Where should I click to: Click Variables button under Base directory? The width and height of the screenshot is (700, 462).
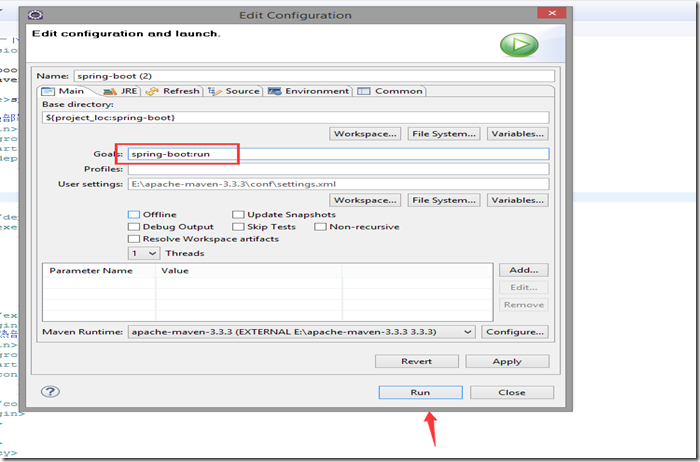coord(517,134)
